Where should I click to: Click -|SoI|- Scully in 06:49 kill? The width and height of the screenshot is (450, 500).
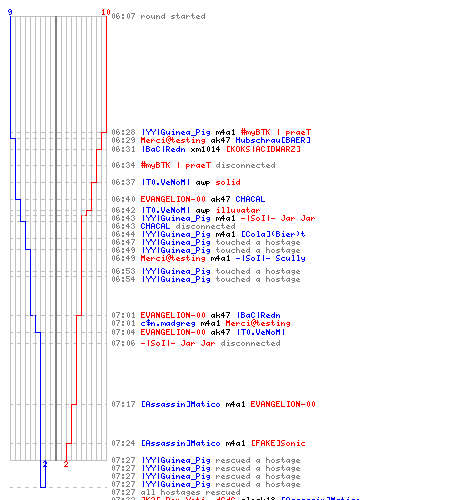click(x=270, y=258)
